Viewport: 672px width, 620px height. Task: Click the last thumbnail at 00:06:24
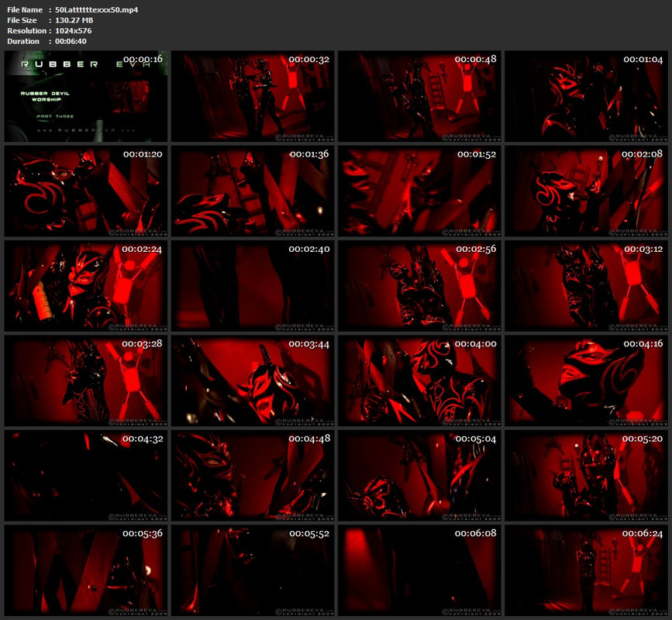click(x=586, y=570)
